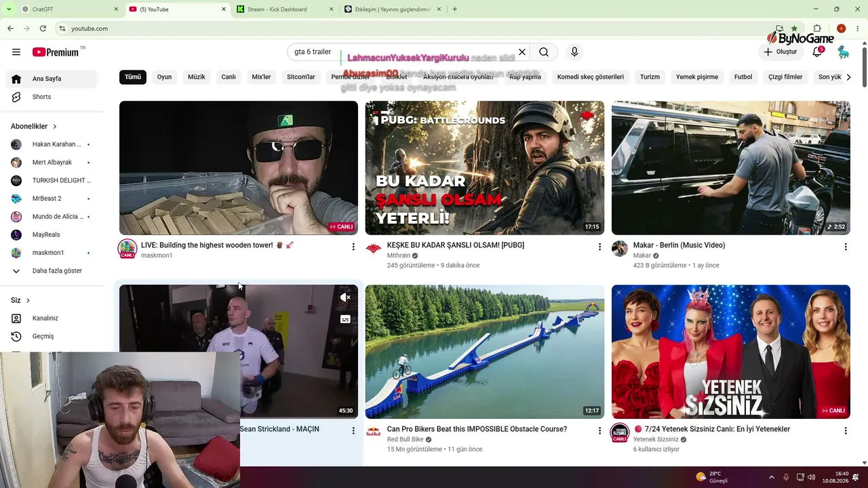
Task: Open the MrBeast 2 subscription
Action: (52, 199)
